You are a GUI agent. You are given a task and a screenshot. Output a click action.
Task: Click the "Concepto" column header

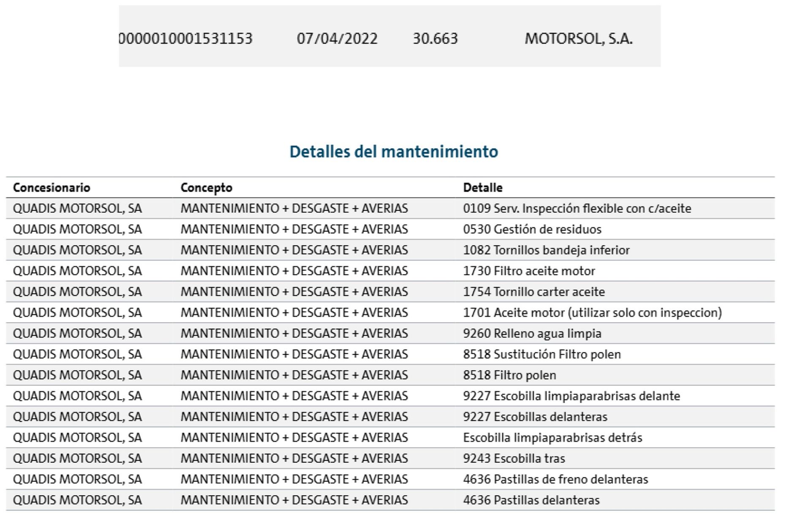click(207, 188)
